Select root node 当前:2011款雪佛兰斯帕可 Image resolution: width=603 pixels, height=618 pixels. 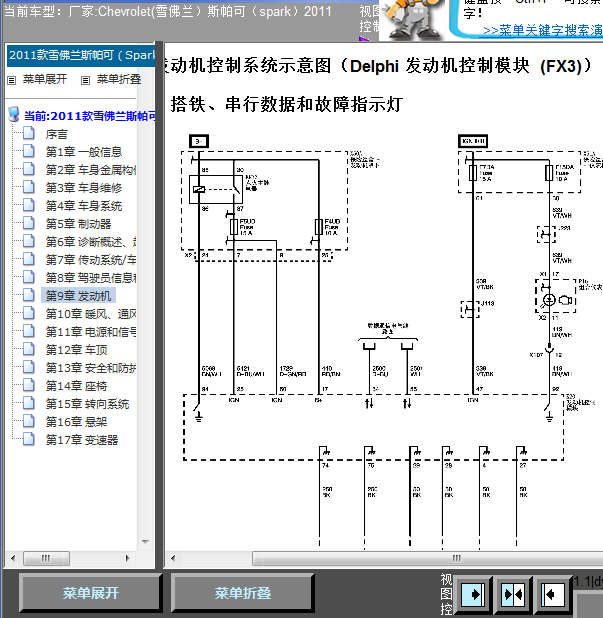(89, 116)
